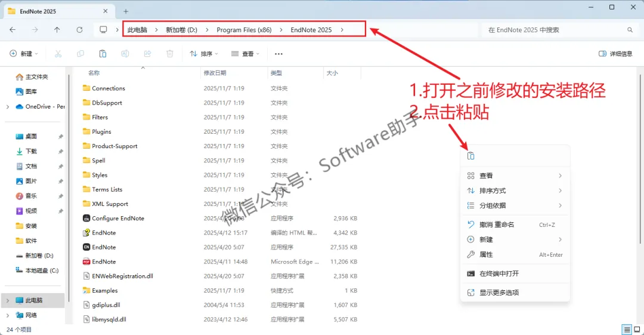
Task: Expand the chevron after Program Files (x86)
Action: click(x=281, y=30)
